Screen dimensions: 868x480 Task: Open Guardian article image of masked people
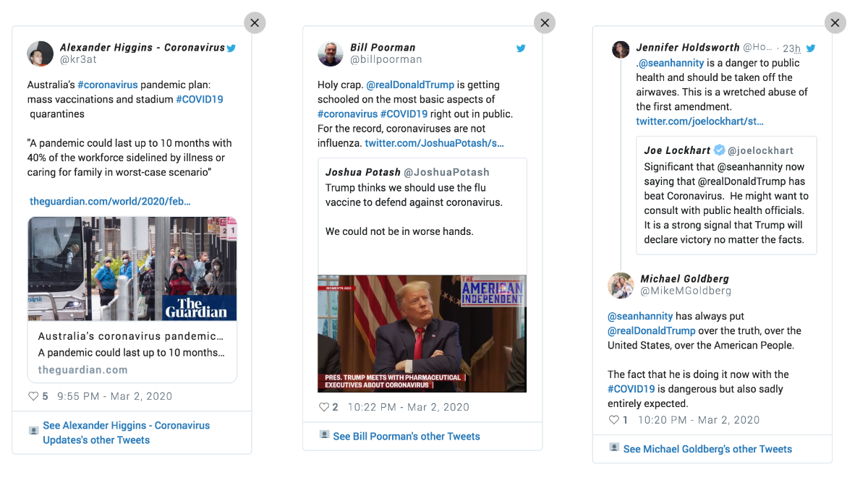[x=132, y=269]
